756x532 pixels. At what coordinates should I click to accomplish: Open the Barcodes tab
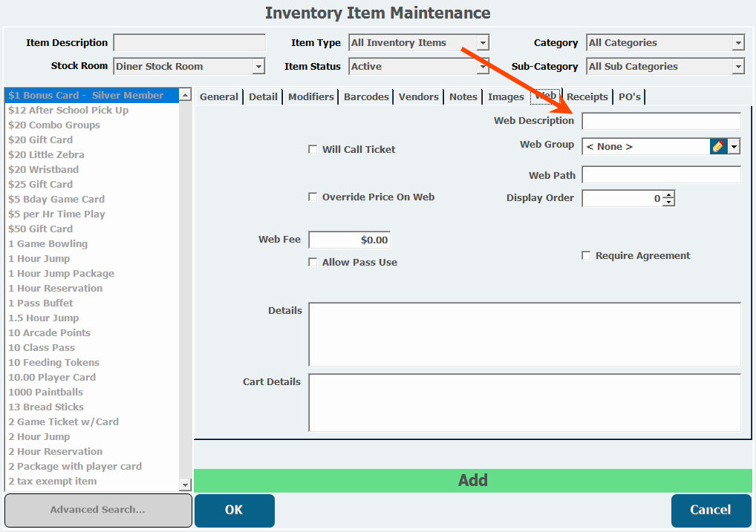click(366, 97)
